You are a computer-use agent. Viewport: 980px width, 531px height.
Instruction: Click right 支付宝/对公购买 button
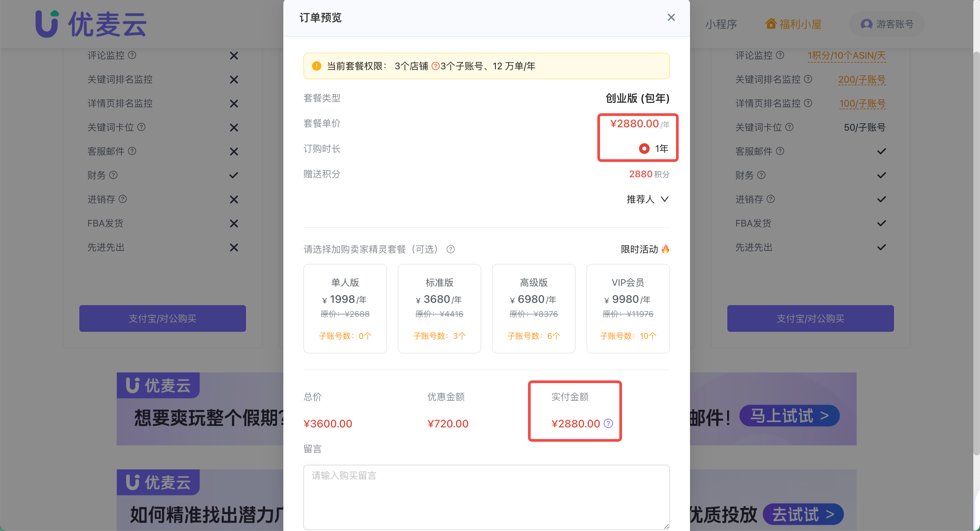(x=810, y=318)
